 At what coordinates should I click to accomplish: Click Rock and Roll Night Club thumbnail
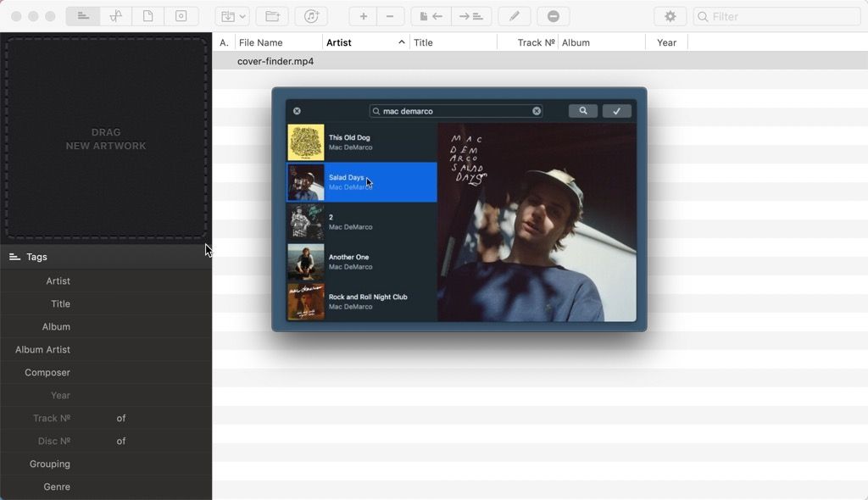(x=305, y=302)
